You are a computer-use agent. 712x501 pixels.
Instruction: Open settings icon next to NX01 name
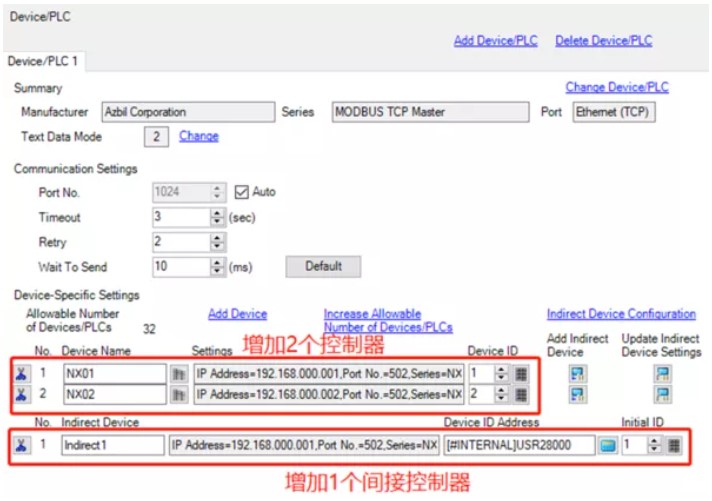click(x=180, y=373)
